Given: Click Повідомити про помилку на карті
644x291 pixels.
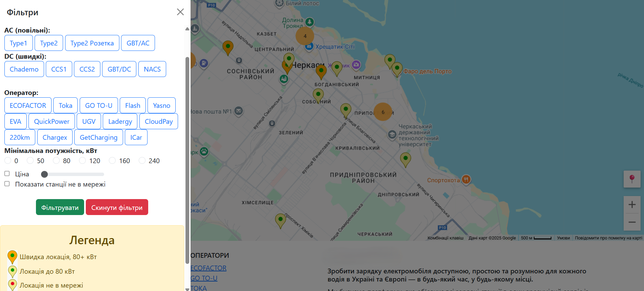Looking at the screenshot, I should [x=608, y=238].
